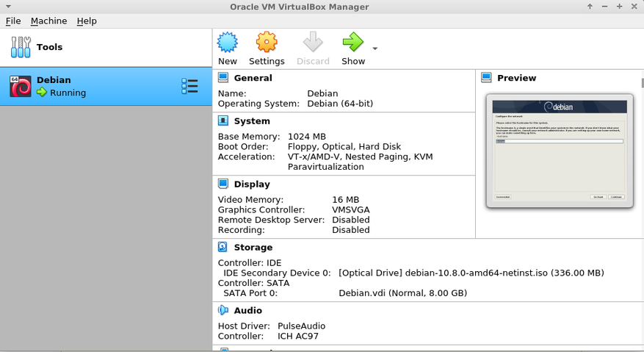Click the green Show arrow icon
The width and height of the screenshot is (644, 352).
352,43
